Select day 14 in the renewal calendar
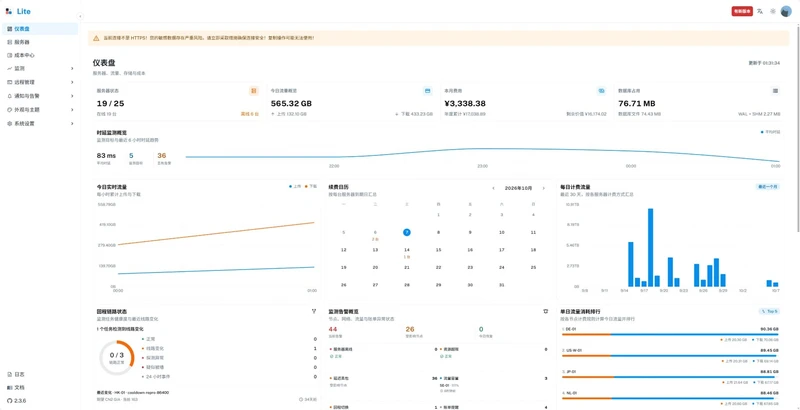This screenshot has width=800, height=410. [x=407, y=250]
